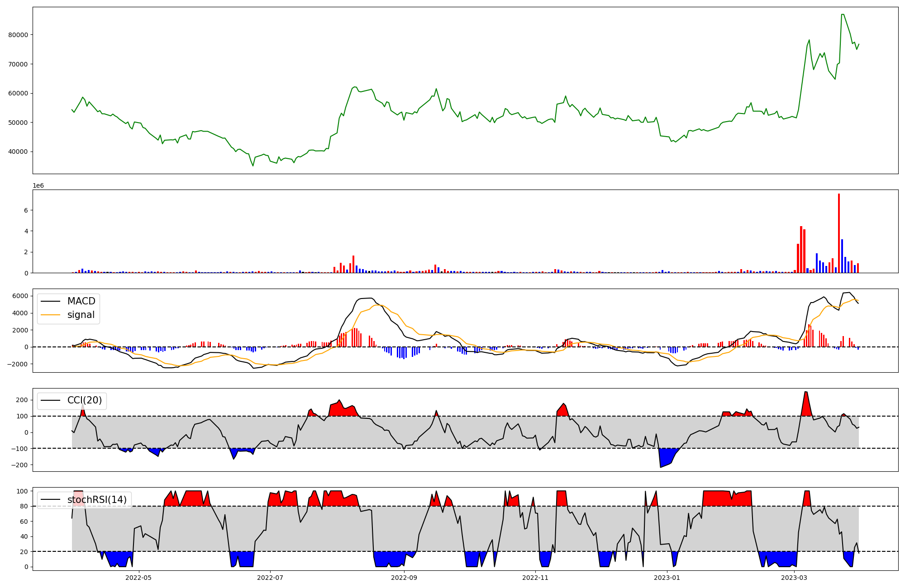This screenshot has height=588, width=905.
Task: Click the tallest blue volume bar
Action: [x=842, y=256]
